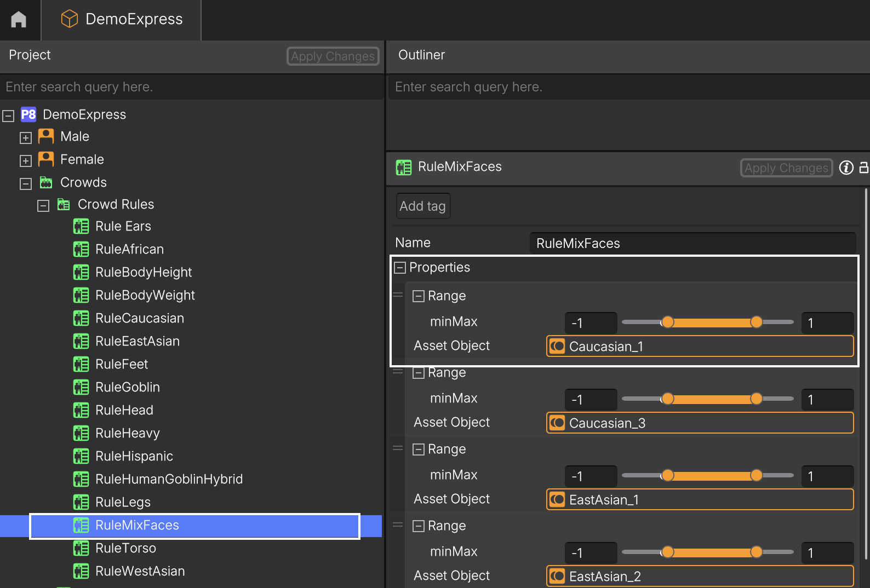
Task: Click the Project panel title
Action: (30, 55)
